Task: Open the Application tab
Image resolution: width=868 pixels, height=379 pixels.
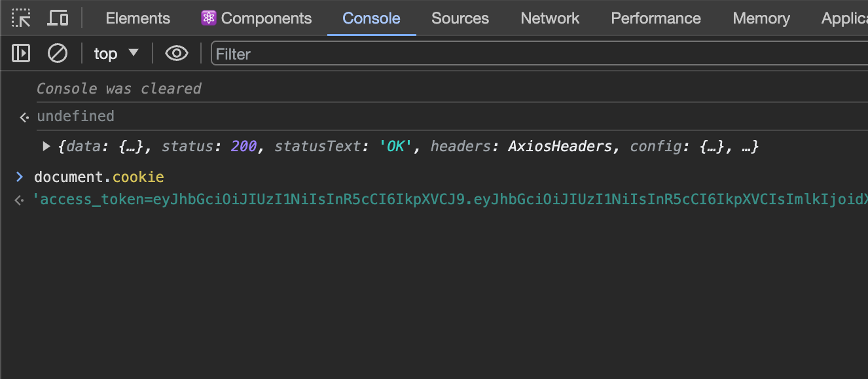Action: [x=844, y=18]
